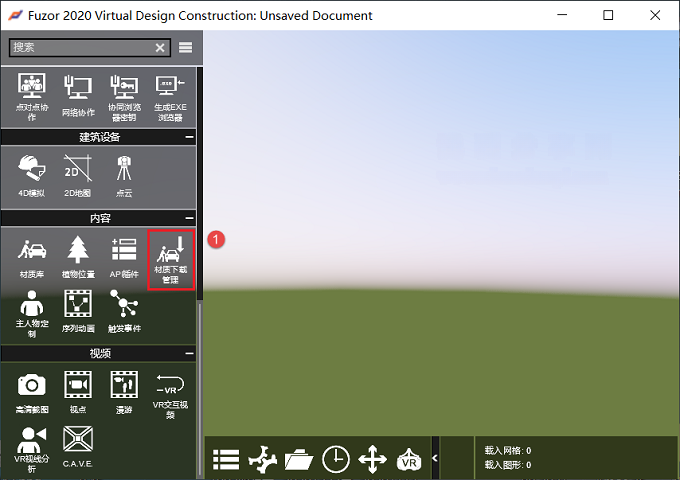Toggle VR headset mode in bottom toolbar
The height and width of the screenshot is (480, 680).
coord(409,460)
